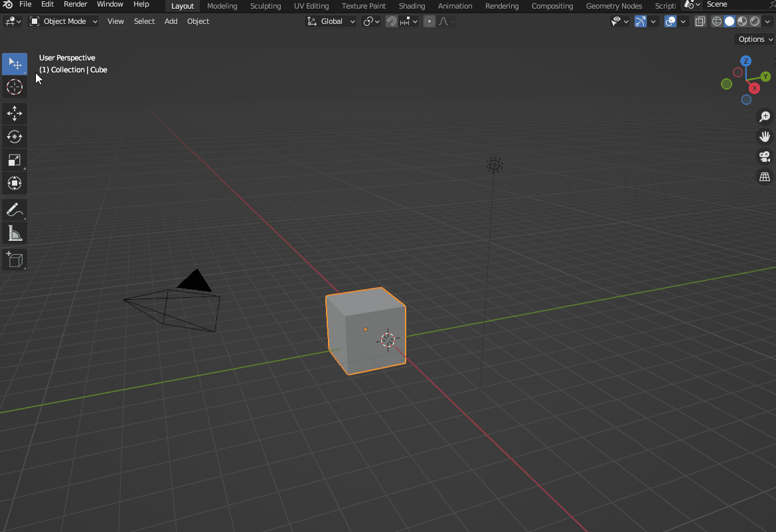The height and width of the screenshot is (532, 776).
Task: Open the Window menu
Action: 110,5
